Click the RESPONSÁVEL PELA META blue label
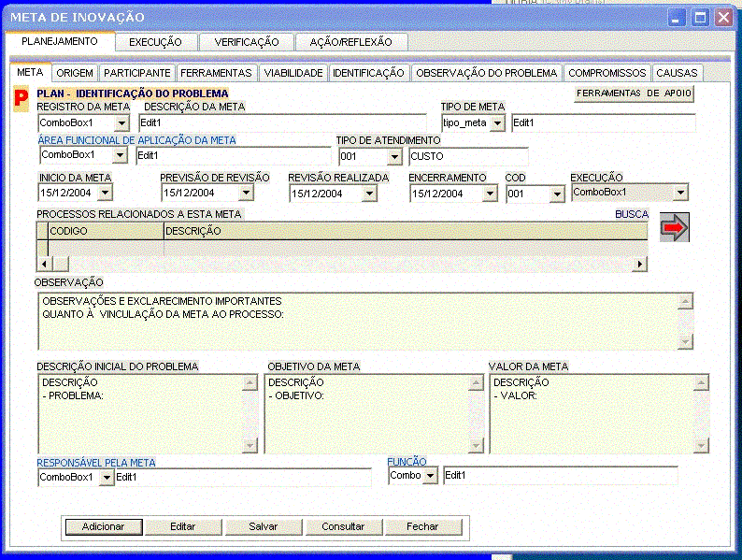 (x=96, y=463)
